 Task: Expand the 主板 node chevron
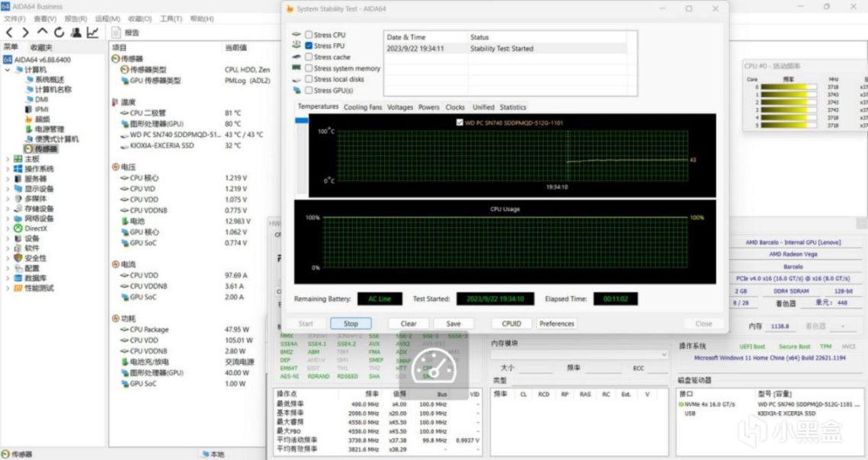pyautogui.click(x=7, y=159)
